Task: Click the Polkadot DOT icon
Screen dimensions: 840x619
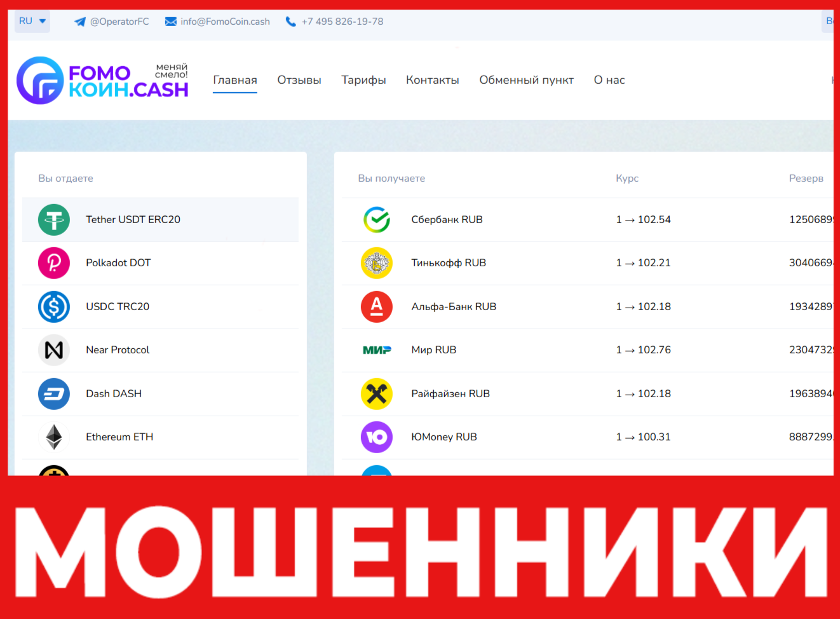Action: 54,262
